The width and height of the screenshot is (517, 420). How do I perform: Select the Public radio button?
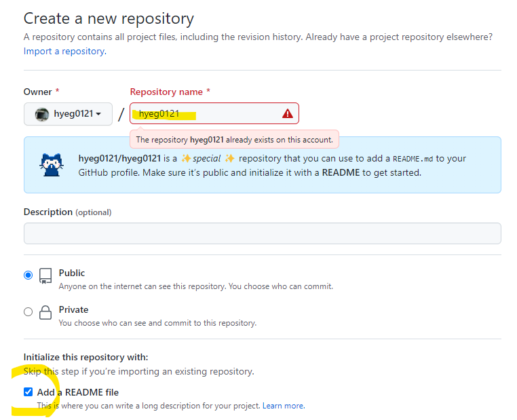point(28,275)
